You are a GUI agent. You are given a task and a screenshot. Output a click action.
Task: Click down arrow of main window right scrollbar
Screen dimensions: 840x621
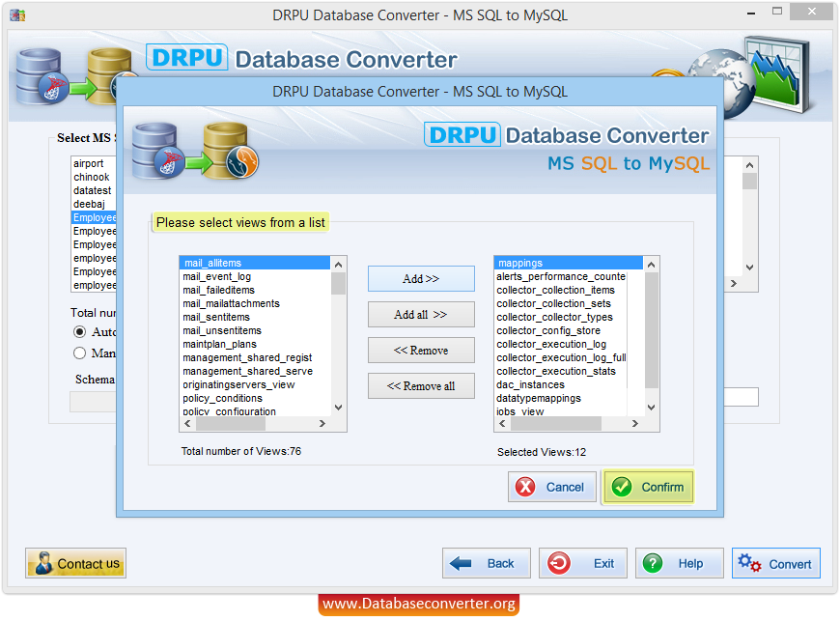point(750,267)
